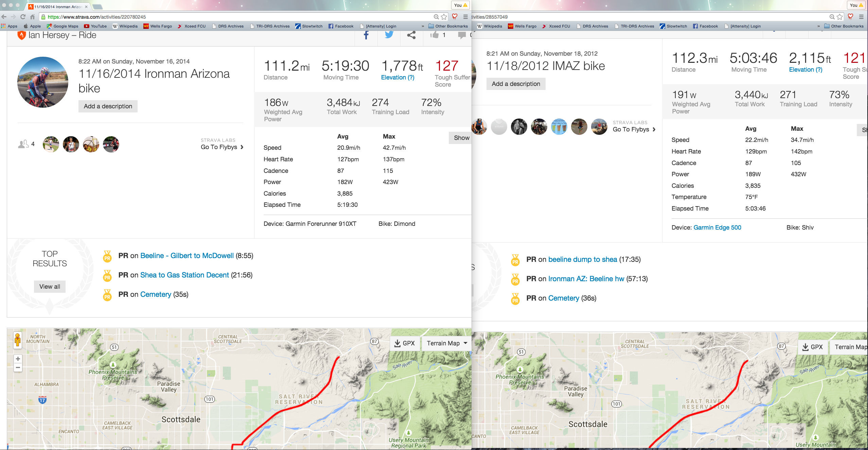Click the Twitter share icon
The height and width of the screenshot is (450, 868).
389,35
